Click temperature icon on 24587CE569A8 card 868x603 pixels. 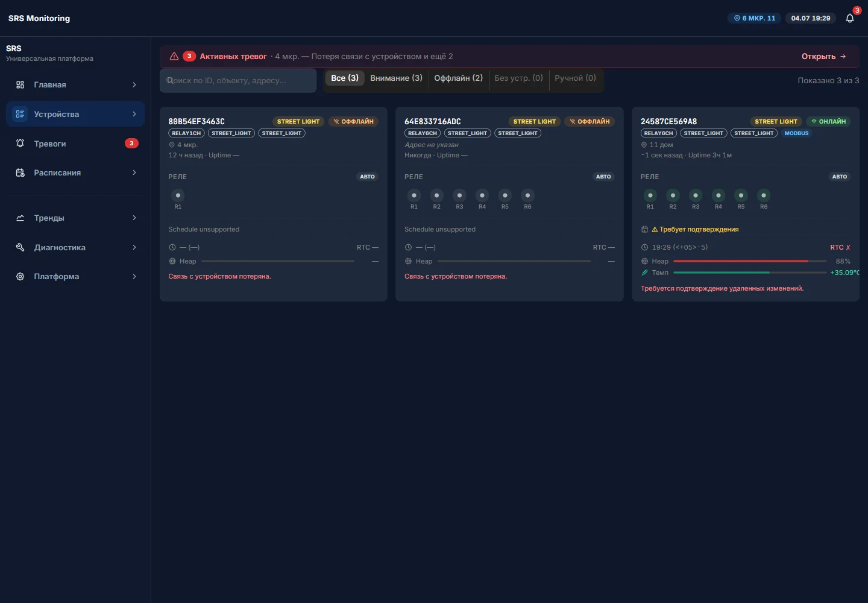pyautogui.click(x=644, y=273)
